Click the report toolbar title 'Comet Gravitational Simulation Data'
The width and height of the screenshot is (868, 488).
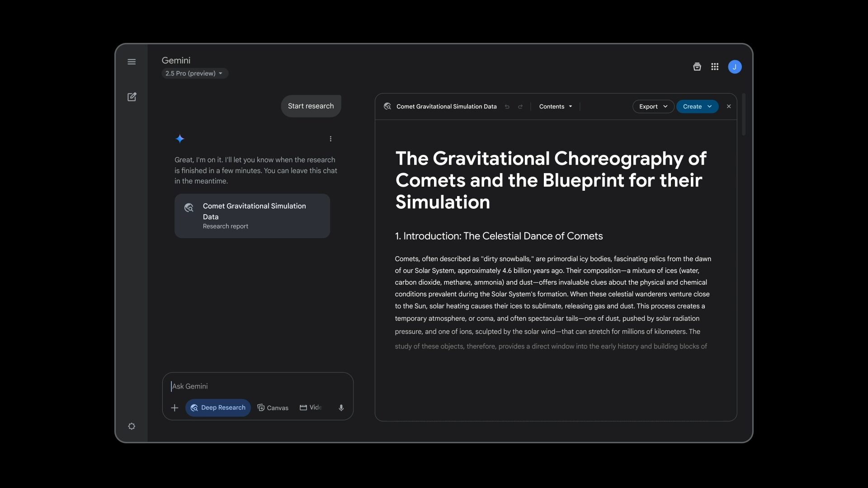(x=446, y=107)
